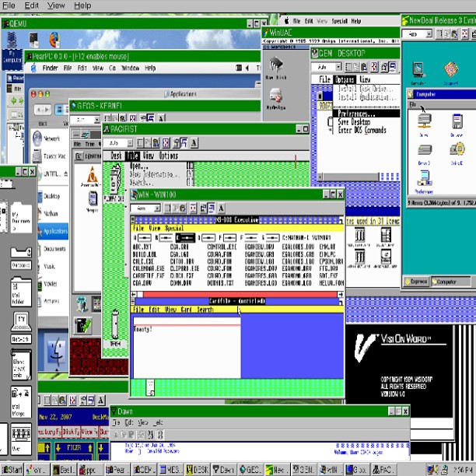Choose Open... in PACIFIST File menu
476x476 pixels.
(139, 166)
